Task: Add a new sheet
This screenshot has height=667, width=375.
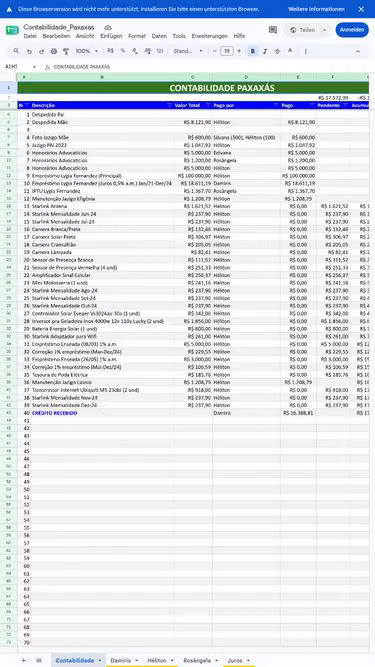Action: pos(23,660)
